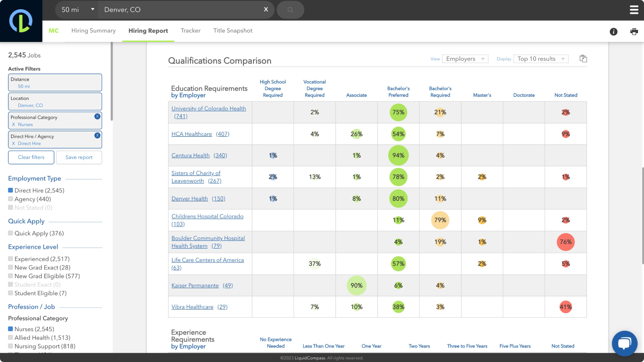Open Childrens Hospital Colorado link
The image size is (644, 362).
pos(207,220)
